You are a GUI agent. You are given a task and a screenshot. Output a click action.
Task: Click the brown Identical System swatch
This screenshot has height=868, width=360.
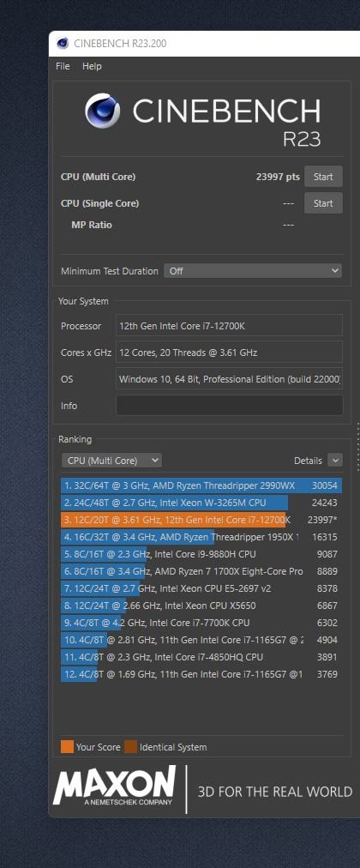pyautogui.click(x=130, y=747)
